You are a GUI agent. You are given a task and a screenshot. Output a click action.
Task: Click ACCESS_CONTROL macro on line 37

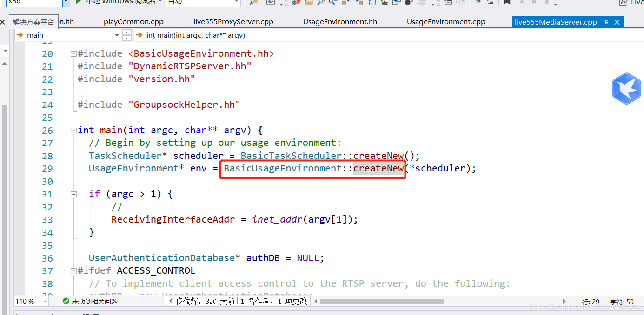pyautogui.click(x=156, y=270)
